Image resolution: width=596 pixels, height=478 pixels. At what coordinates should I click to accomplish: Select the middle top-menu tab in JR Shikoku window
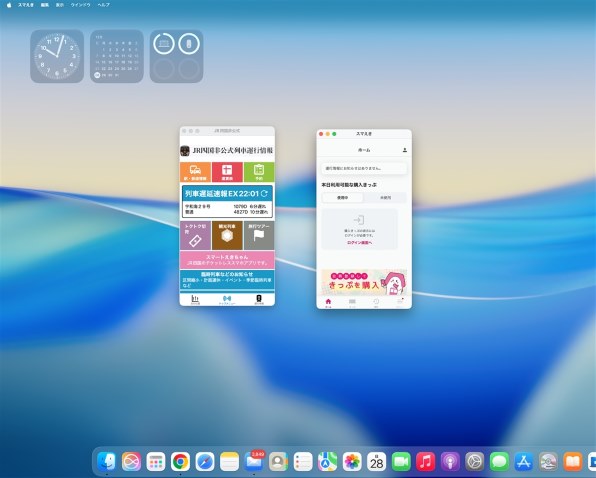coord(227,299)
